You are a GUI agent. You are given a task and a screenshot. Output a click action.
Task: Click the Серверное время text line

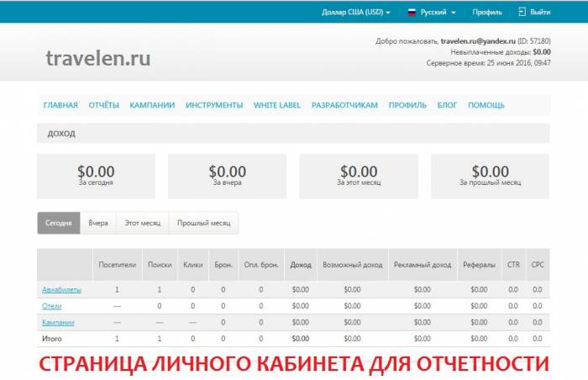click(x=488, y=63)
